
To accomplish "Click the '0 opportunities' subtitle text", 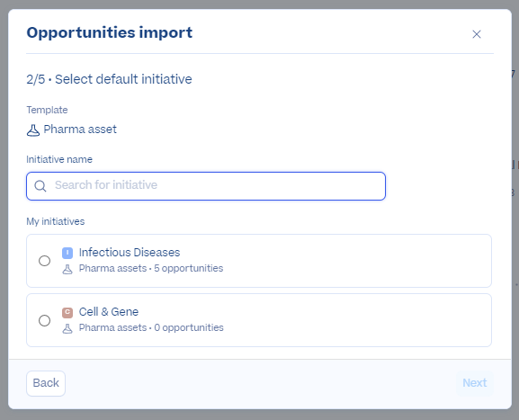I will coord(189,327).
